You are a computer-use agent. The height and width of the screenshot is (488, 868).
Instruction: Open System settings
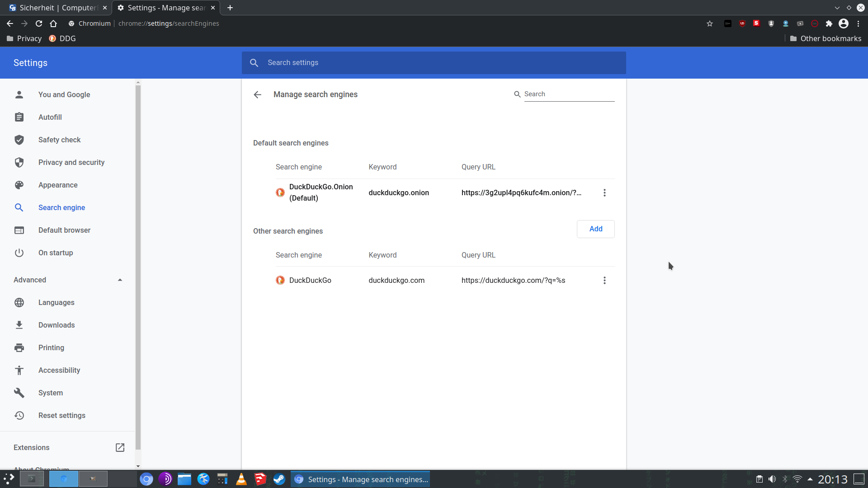pos(51,393)
